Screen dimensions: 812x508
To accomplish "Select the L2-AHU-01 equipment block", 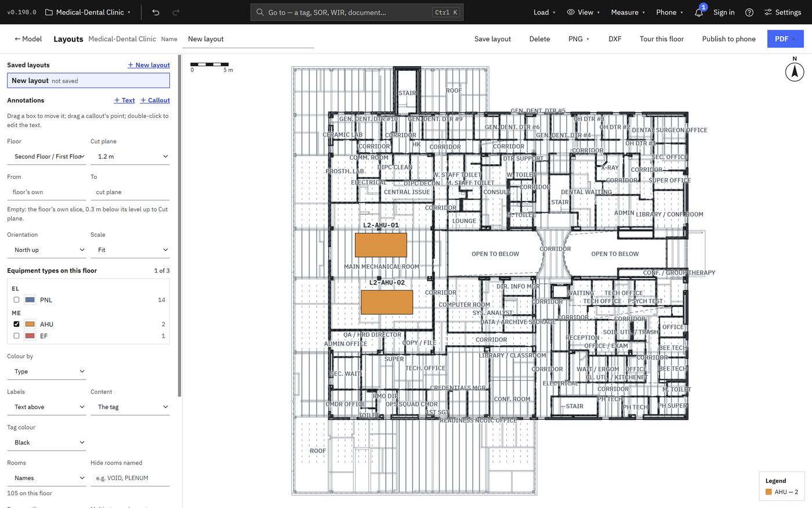I will coord(380,245).
